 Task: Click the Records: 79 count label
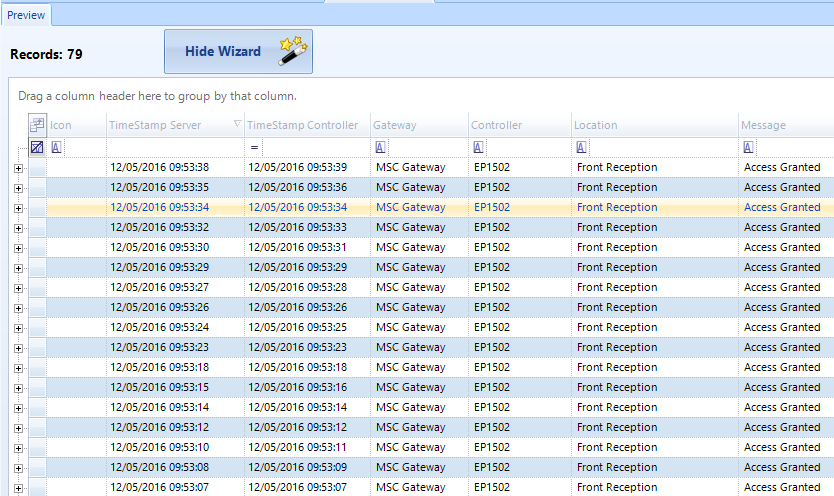46,54
